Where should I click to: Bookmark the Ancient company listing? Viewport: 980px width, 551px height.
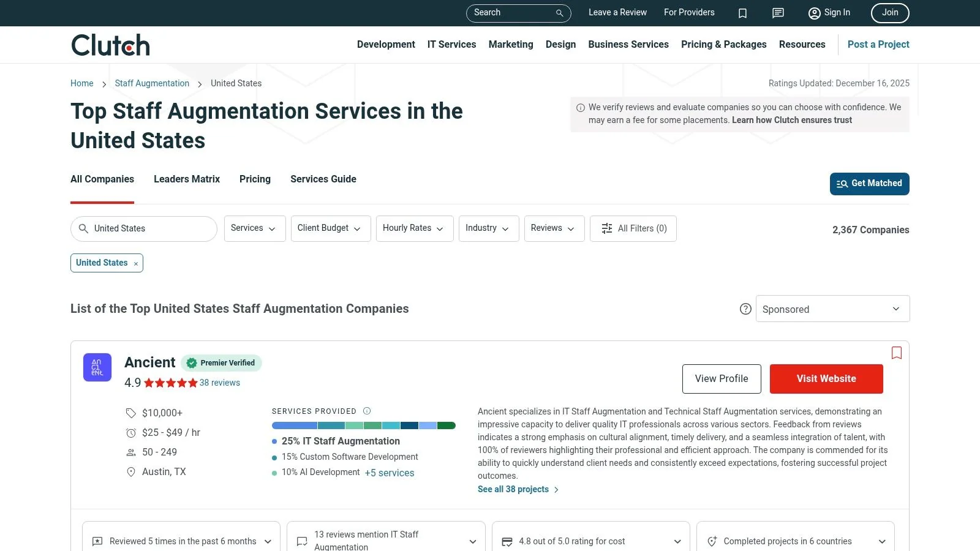[896, 353]
